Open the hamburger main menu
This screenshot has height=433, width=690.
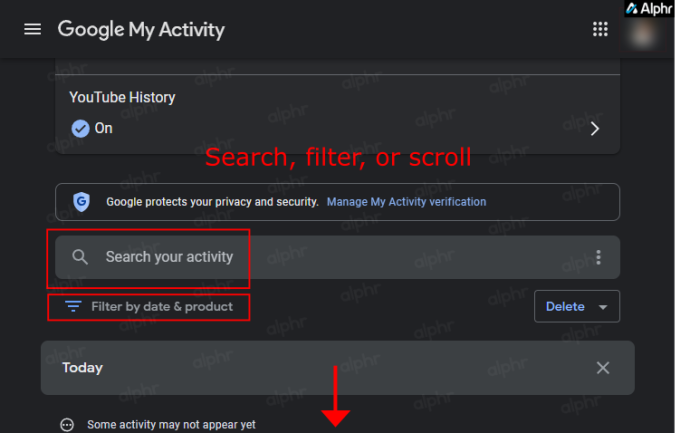pyautogui.click(x=32, y=29)
